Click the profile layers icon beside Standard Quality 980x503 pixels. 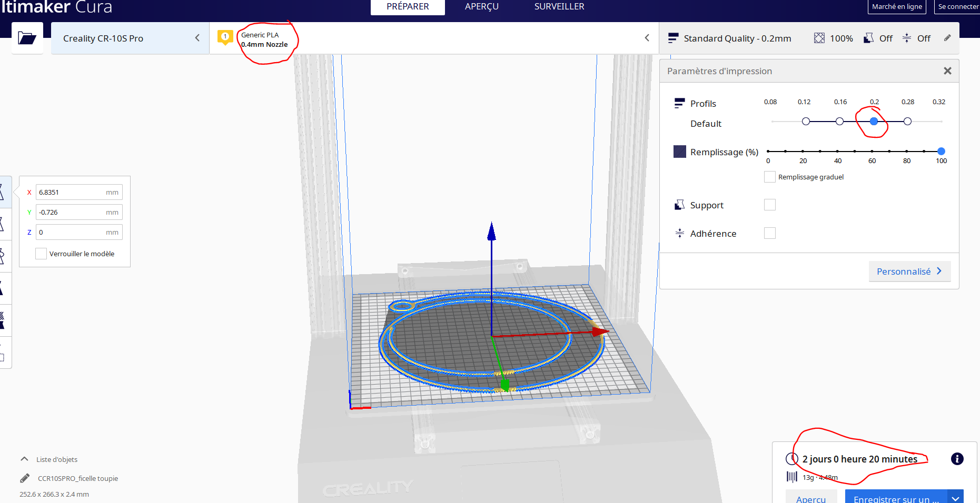[x=673, y=38]
